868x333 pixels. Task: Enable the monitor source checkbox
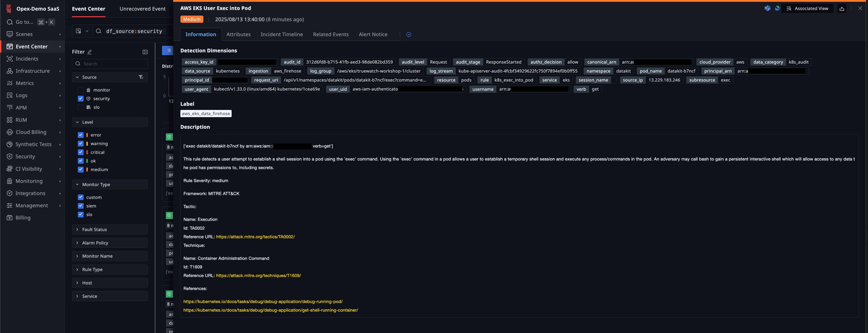point(80,90)
